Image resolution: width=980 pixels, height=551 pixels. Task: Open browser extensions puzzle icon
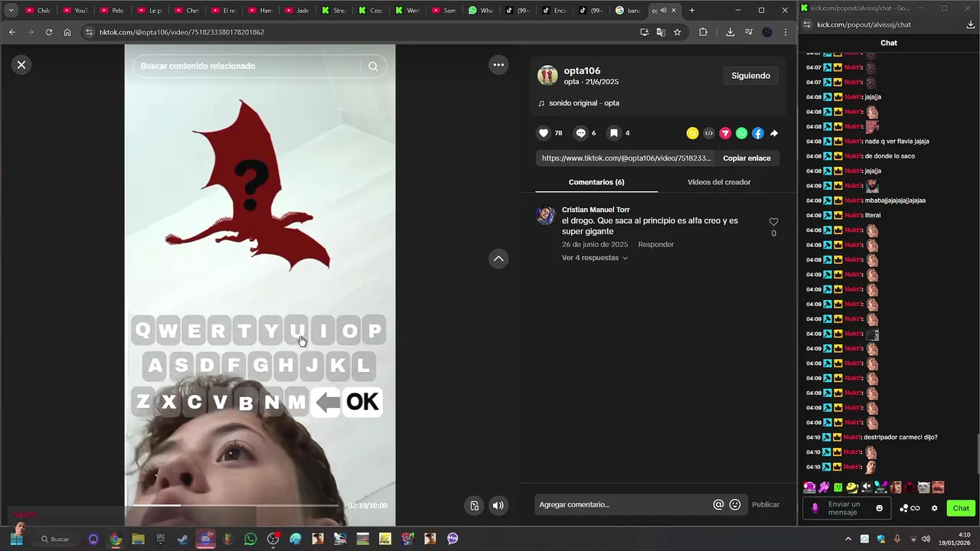pos(703,32)
